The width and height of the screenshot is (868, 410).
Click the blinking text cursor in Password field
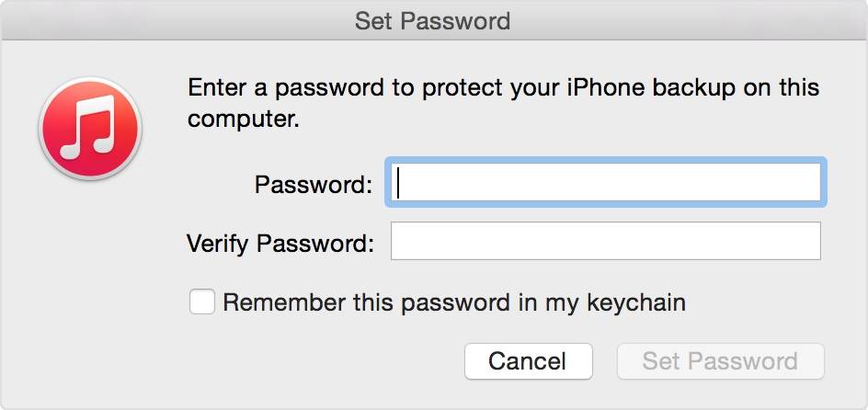coord(399,183)
